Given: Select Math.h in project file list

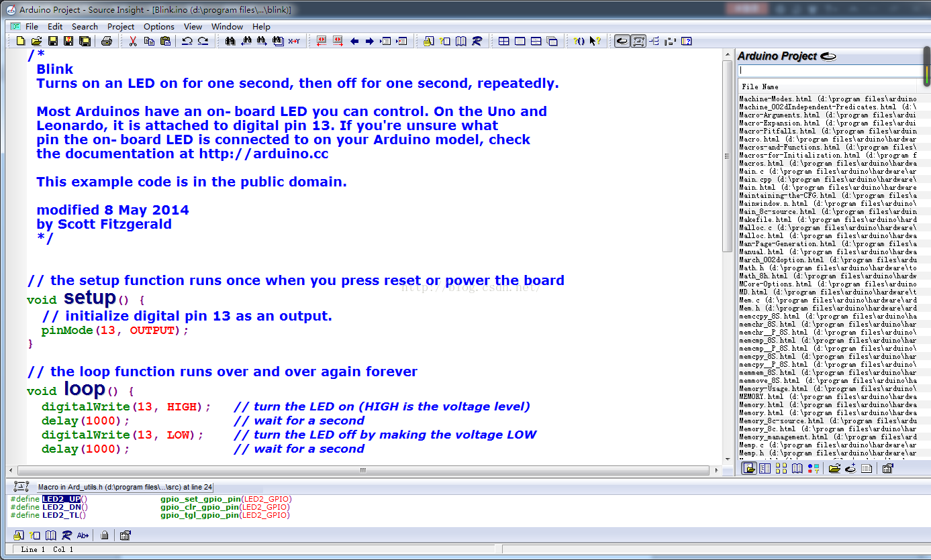Looking at the screenshot, I should pos(827,268).
